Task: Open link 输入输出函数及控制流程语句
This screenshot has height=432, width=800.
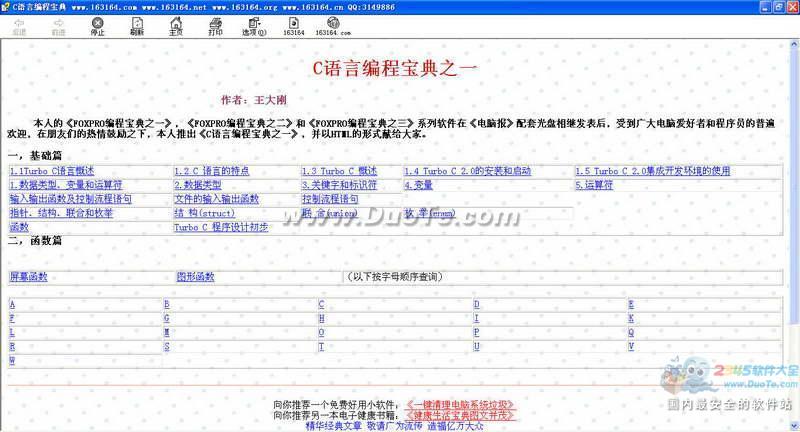Action: [70, 199]
